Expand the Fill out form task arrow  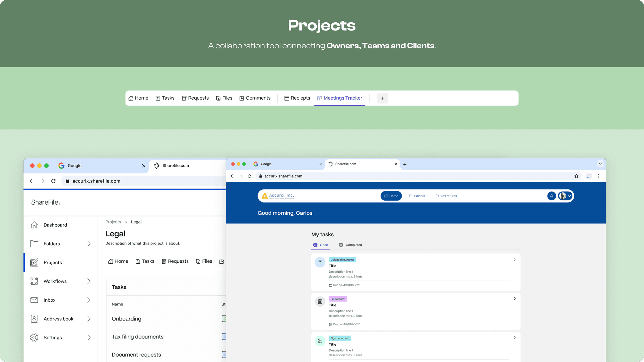[x=515, y=299]
